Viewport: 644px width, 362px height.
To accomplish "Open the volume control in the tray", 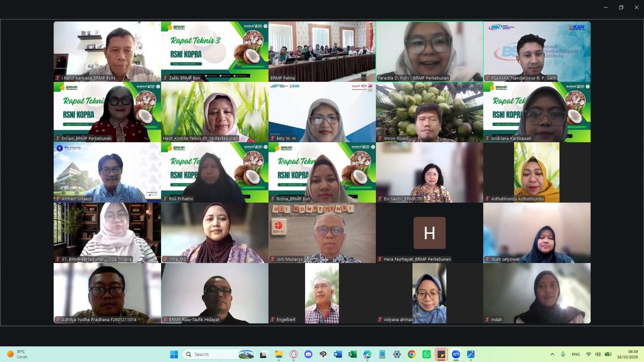I will 598,354.
